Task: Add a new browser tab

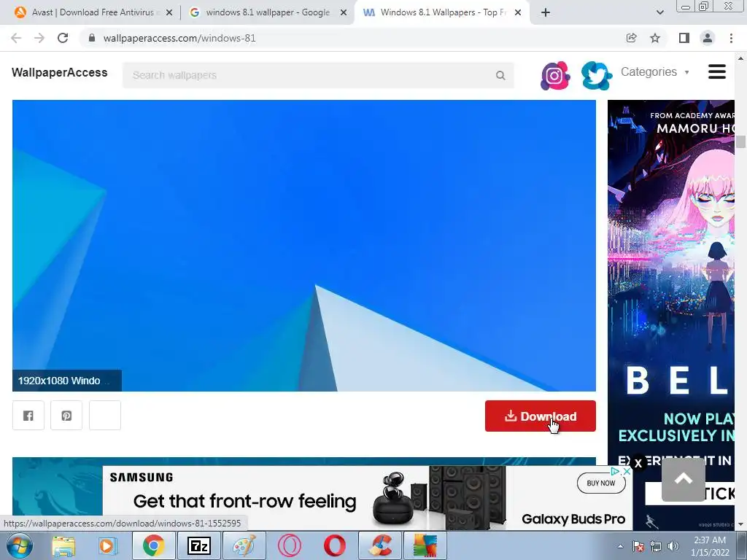Action: (546, 12)
